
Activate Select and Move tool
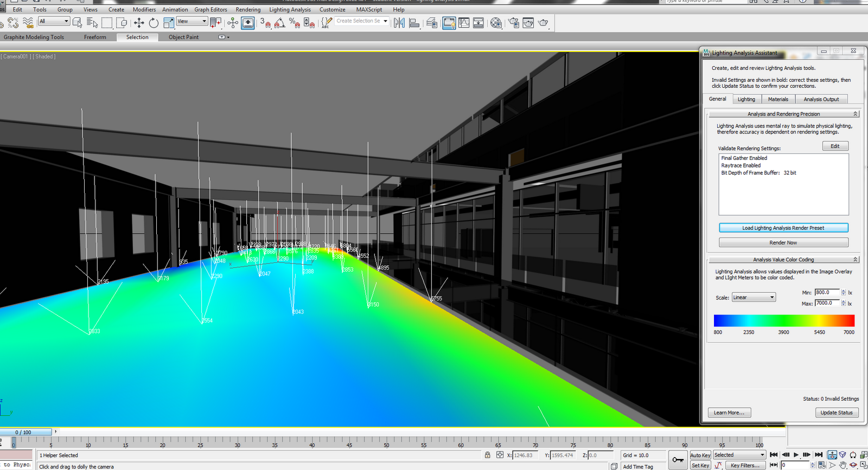click(139, 22)
